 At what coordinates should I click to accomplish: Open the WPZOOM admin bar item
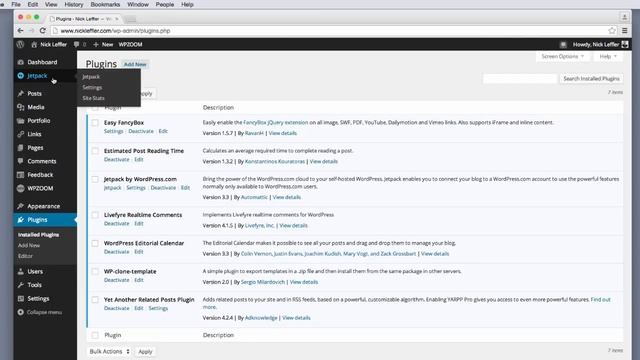(130, 44)
